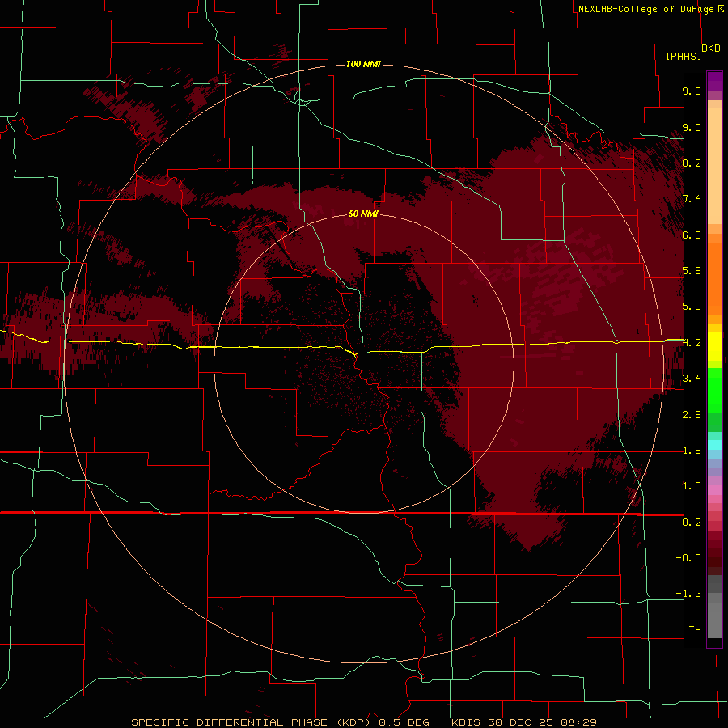Image resolution: width=728 pixels, height=728 pixels.
Task: Click the 6.6 scale value
Action: click(692, 235)
